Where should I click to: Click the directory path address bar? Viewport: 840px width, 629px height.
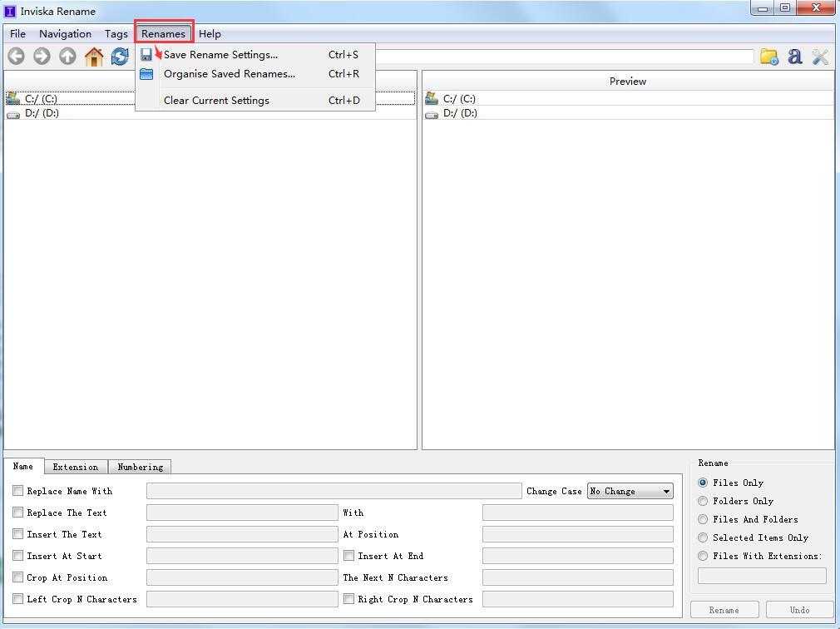tap(565, 57)
